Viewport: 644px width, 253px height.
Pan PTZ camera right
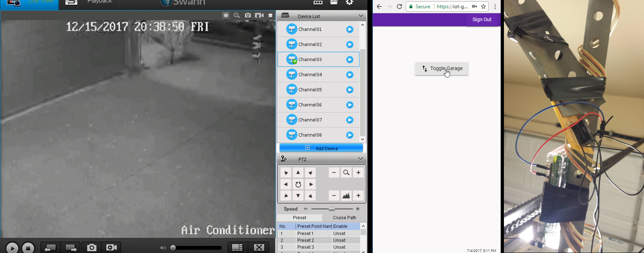311,184
